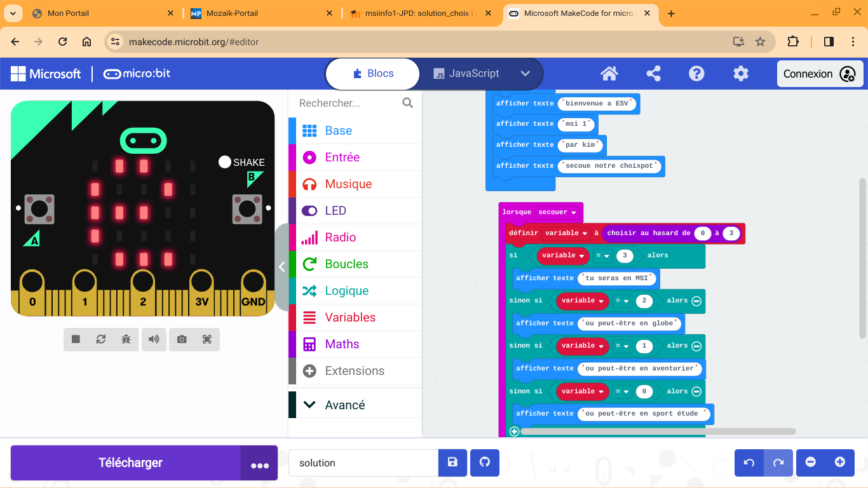
Task: Redo the last action
Action: point(778,463)
